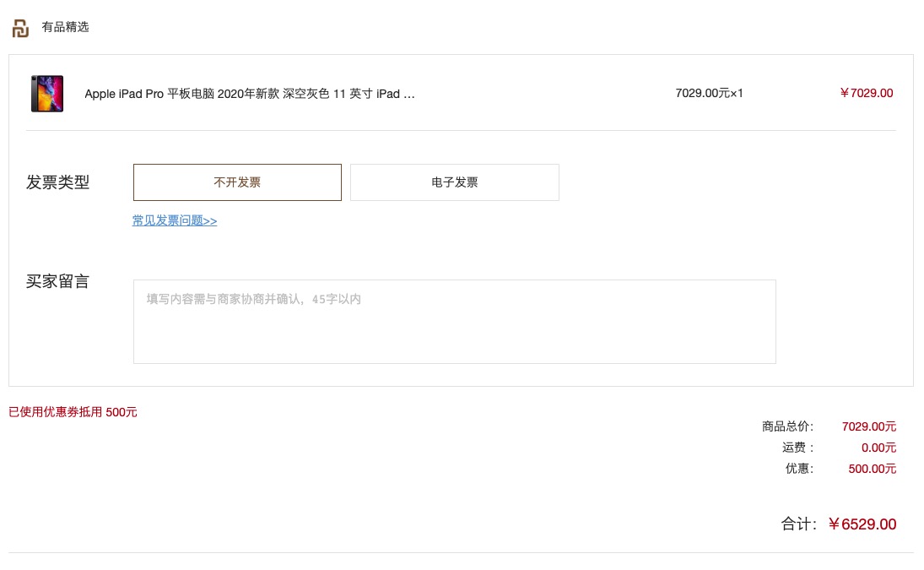Open the iPad Pro product thumbnail
The height and width of the screenshot is (570, 924).
point(47,93)
